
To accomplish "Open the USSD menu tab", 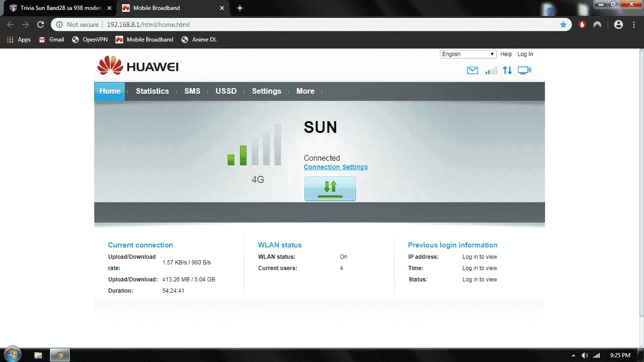I will tap(226, 91).
